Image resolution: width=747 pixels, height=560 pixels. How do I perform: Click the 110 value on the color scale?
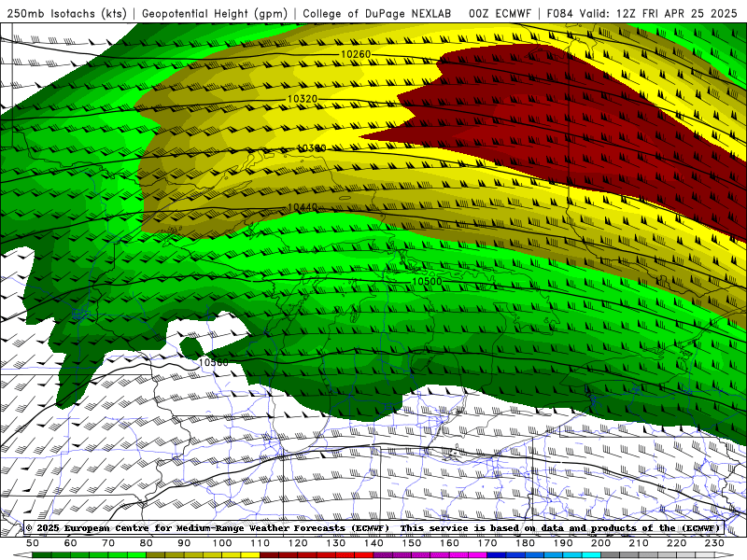click(260, 543)
